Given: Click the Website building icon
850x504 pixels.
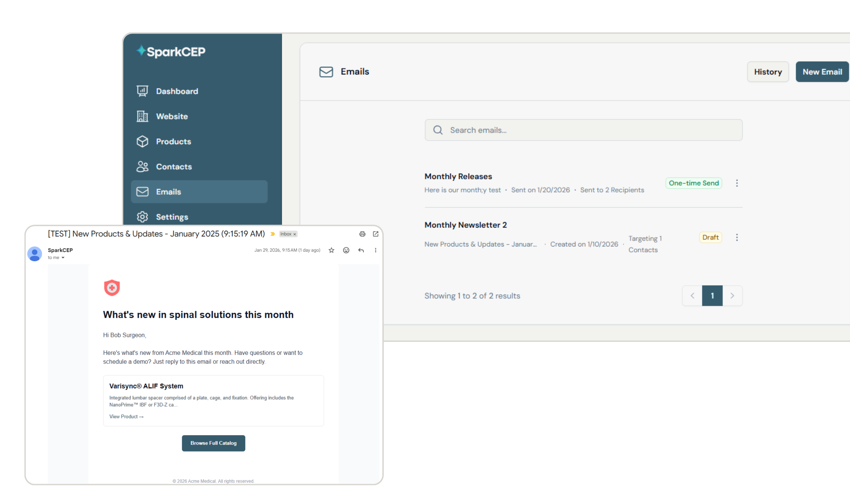Looking at the screenshot, I should click(142, 116).
